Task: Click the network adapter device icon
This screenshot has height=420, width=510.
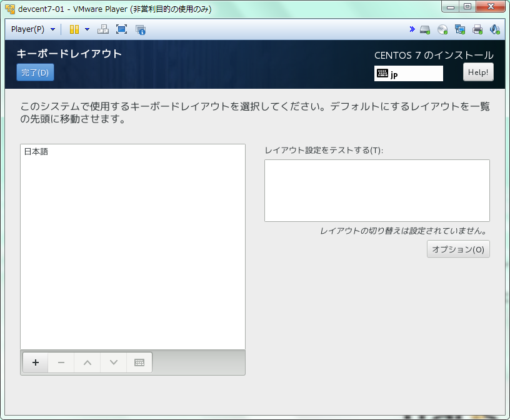Action: [460, 29]
